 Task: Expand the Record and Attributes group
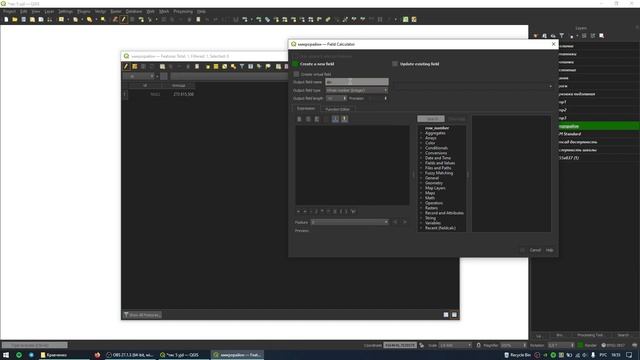[x=421, y=213]
